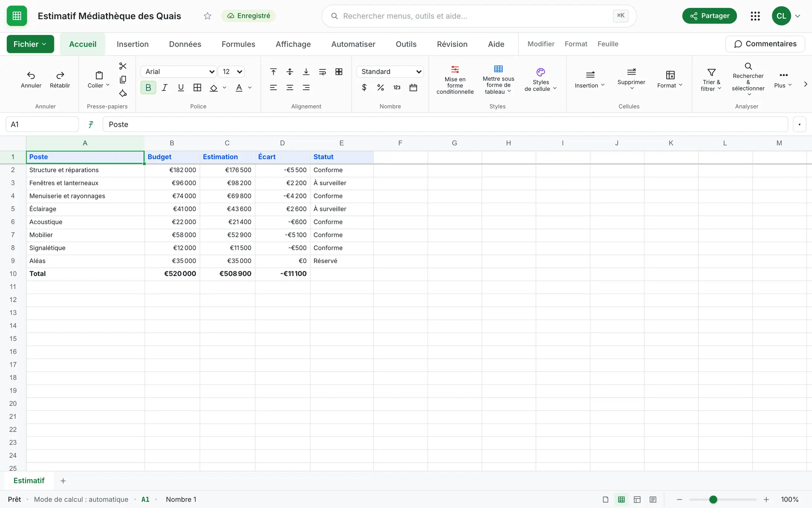Click the A1 cell name box
Viewport: 812px width, 508px height.
click(x=42, y=125)
